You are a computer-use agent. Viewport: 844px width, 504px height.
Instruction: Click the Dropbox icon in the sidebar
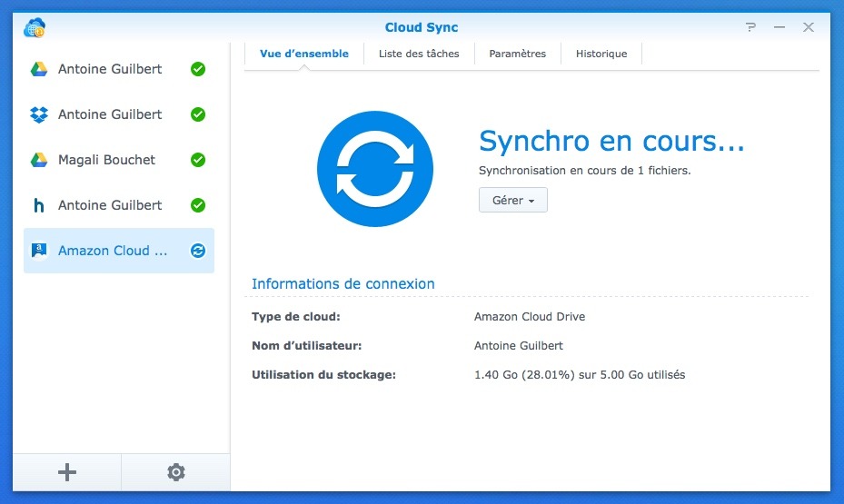pos(39,114)
